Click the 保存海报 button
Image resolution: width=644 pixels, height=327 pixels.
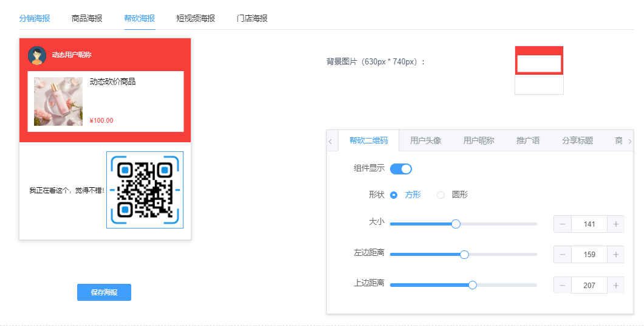104,292
